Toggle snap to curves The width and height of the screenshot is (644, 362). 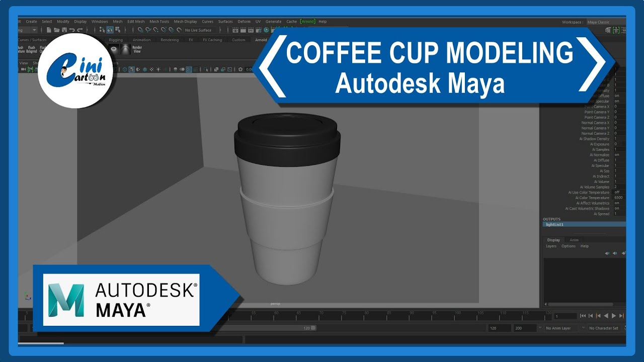pyautogui.click(x=148, y=30)
